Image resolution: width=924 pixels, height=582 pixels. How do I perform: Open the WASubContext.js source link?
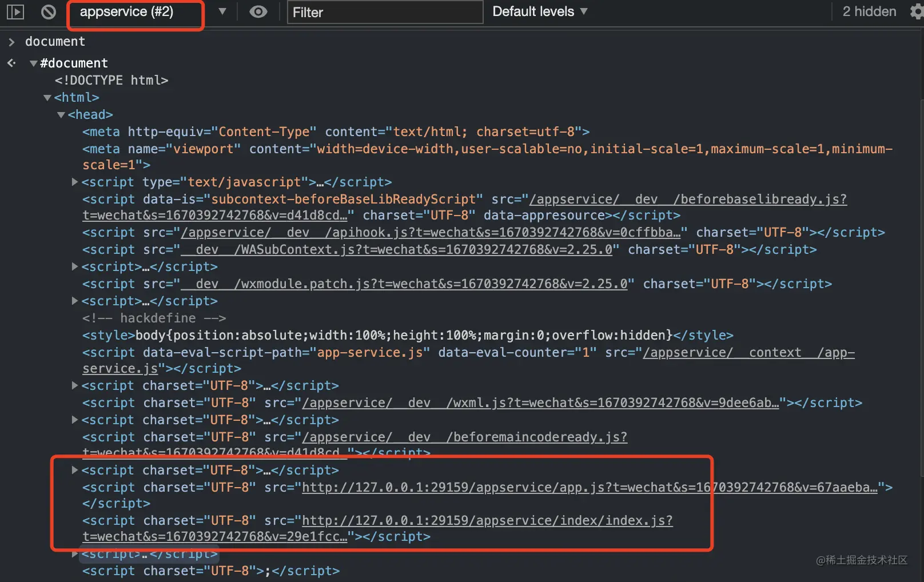click(x=396, y=250)
